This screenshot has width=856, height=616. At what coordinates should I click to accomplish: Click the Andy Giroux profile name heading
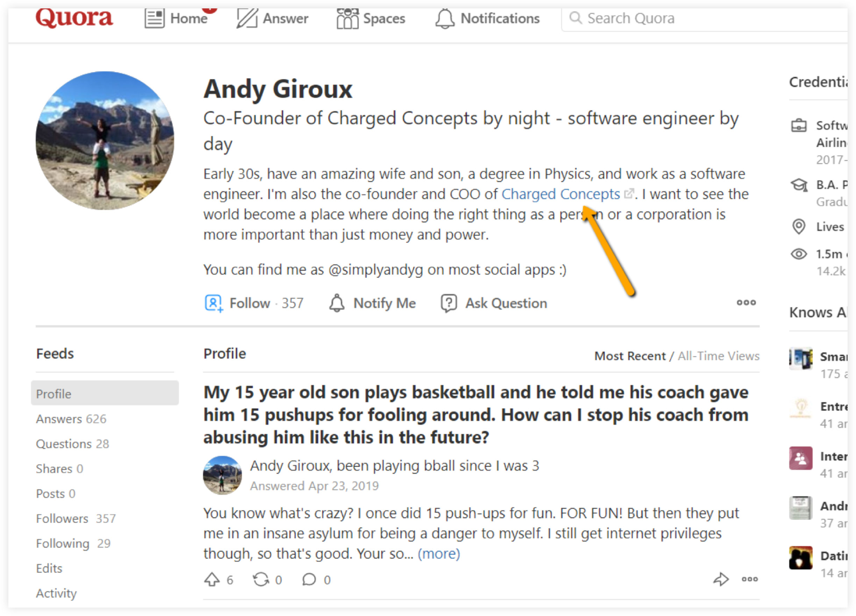pyautogui.click(x=278, y=89)
